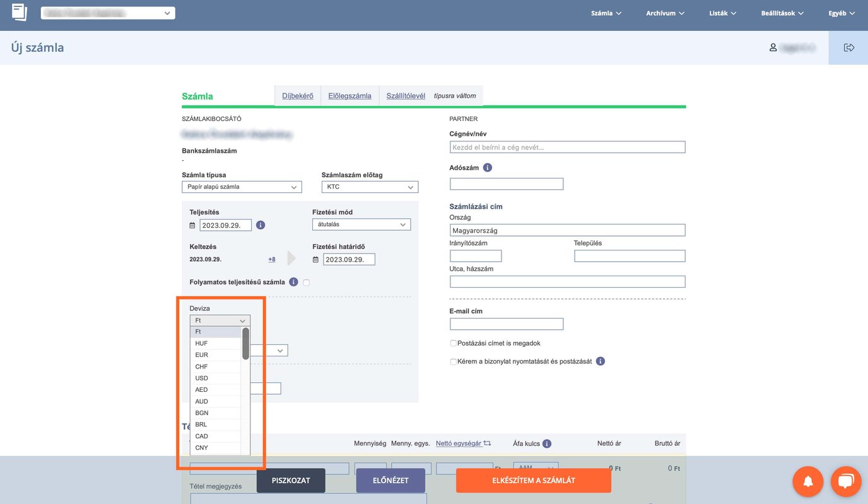
Task: Open the Fizetési mód dropdown
Action: click(x=361, y=225)
